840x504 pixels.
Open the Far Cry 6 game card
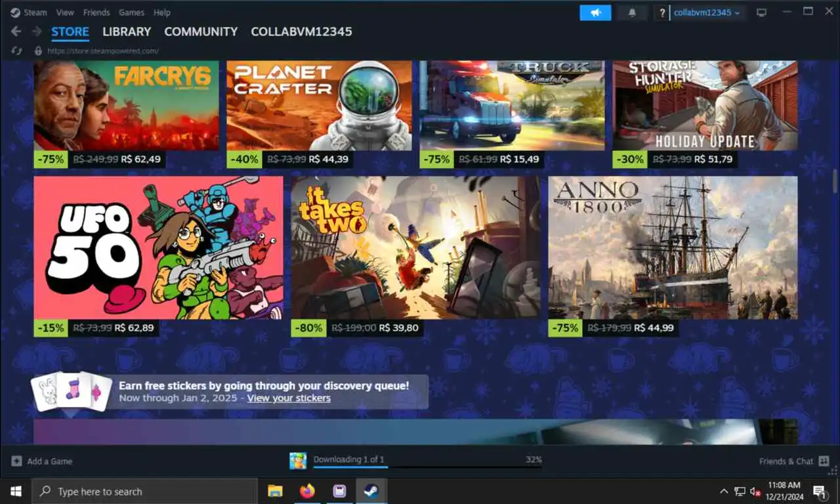click(126, 106)
